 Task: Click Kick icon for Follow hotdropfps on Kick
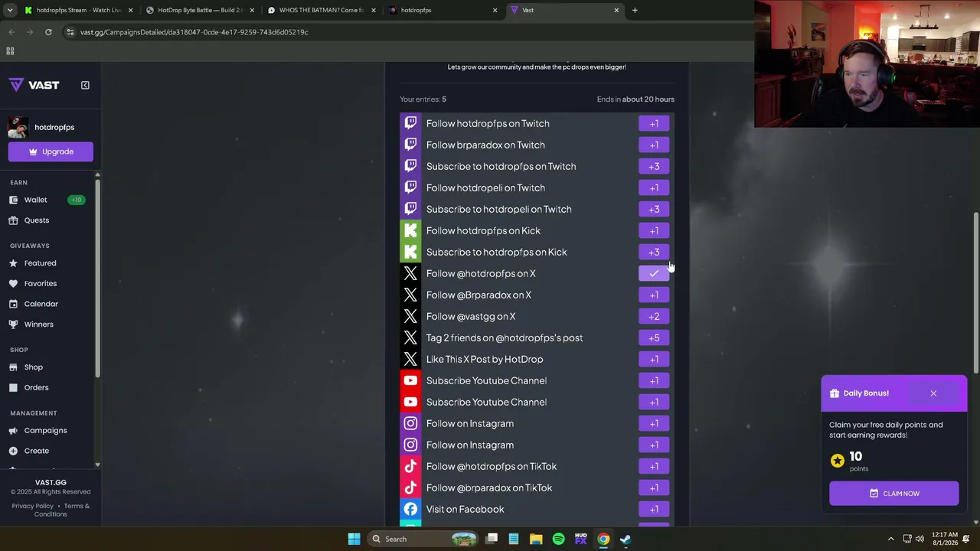coord(410,230)
